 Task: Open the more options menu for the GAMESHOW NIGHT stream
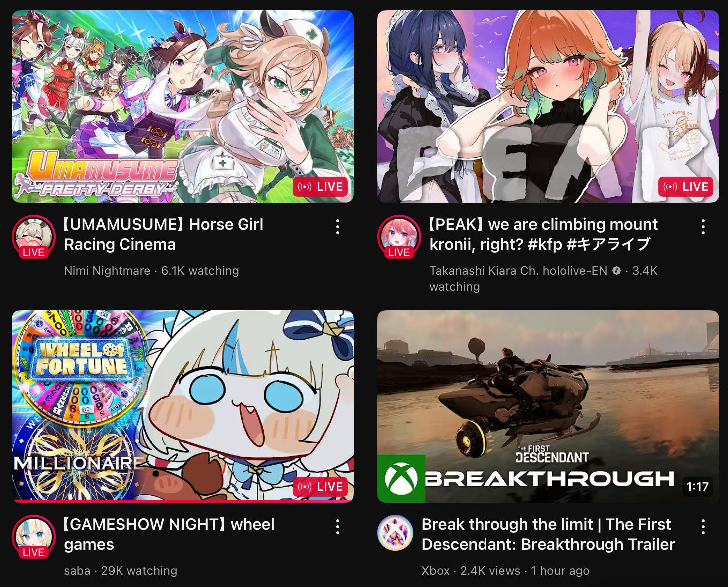(338, 527)
